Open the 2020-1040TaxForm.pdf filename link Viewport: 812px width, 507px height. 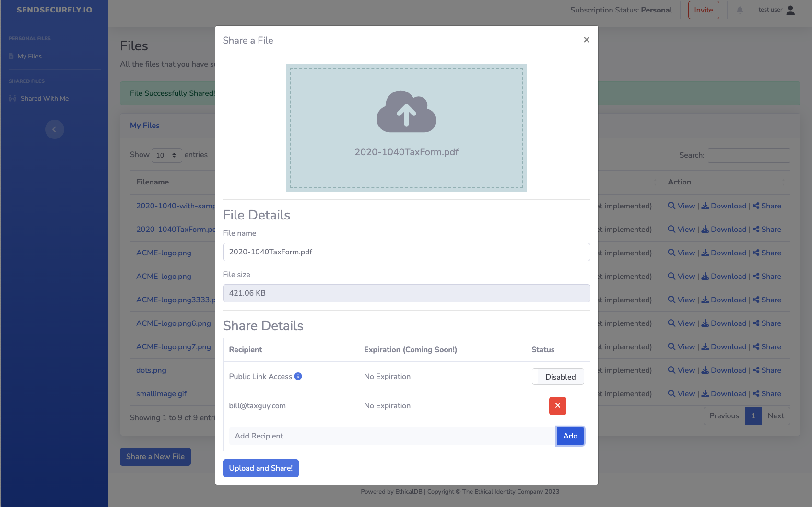coord(175,229)
